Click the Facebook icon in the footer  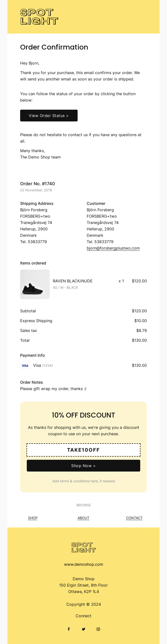click(x=69, y=629)
